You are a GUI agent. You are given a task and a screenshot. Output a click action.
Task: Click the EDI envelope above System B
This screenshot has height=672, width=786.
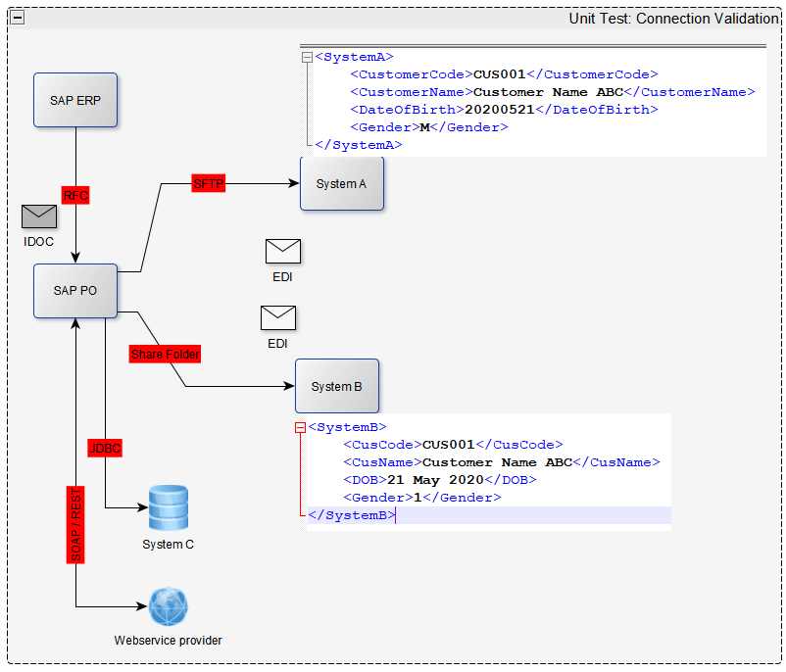[278, 317]
